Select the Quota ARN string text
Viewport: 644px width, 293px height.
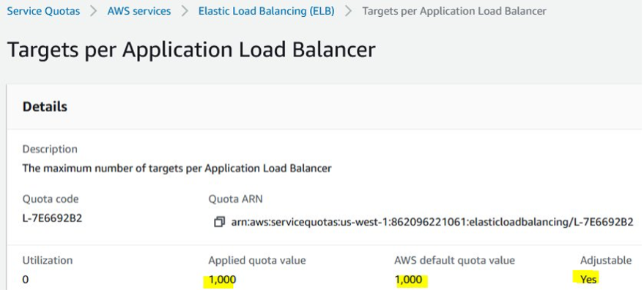coord(432,223)
